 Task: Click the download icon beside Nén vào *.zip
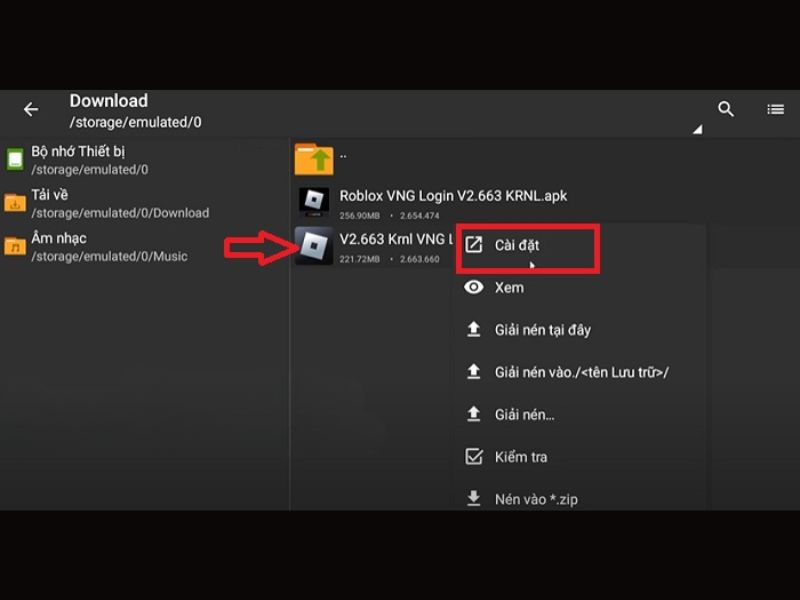coord(473,498)
